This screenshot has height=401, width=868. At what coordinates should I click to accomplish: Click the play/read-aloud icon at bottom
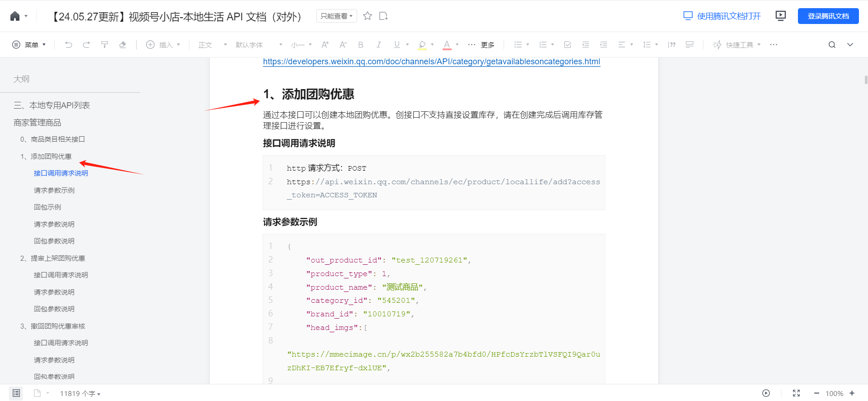point(766,393)
